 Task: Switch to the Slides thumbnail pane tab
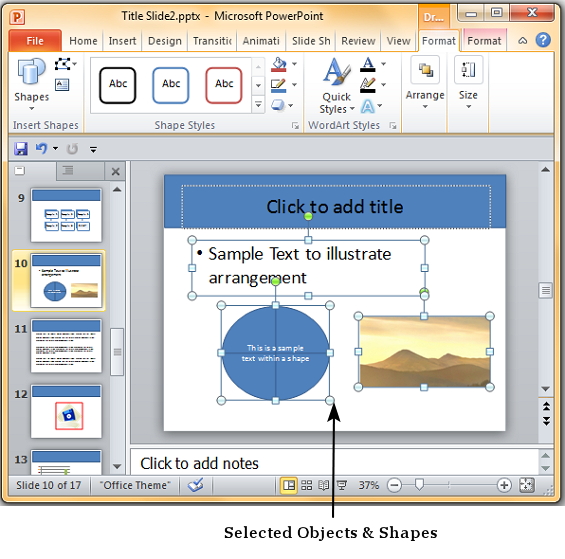pos(20,170)
